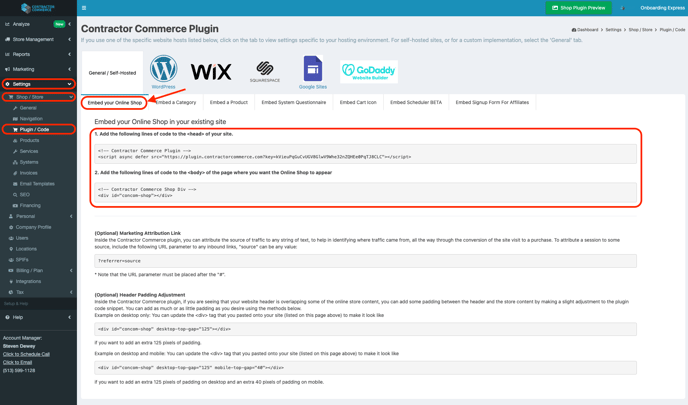Click to Email link

(x=18, y=362)
